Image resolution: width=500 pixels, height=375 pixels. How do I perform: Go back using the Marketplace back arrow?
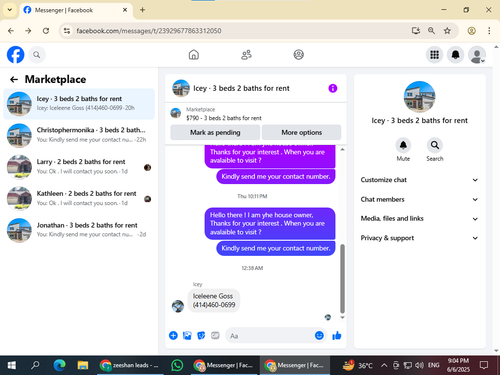14,79
